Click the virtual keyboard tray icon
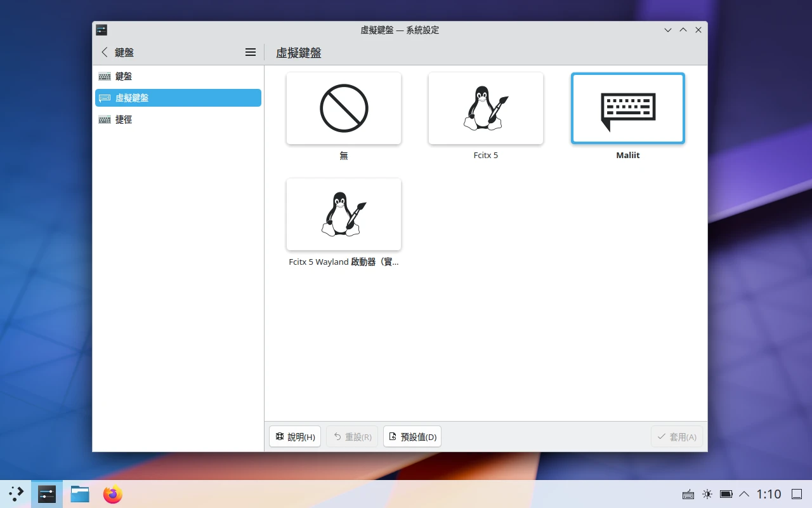This screenshot has height=508, width=812. 688,494
